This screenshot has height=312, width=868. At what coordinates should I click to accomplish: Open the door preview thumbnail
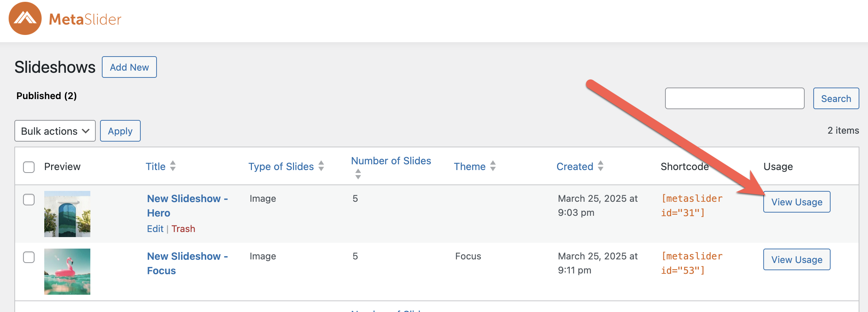[67, 214]
